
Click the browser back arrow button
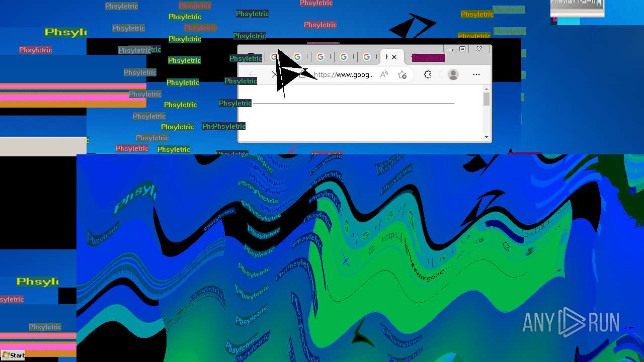[253, 74]
